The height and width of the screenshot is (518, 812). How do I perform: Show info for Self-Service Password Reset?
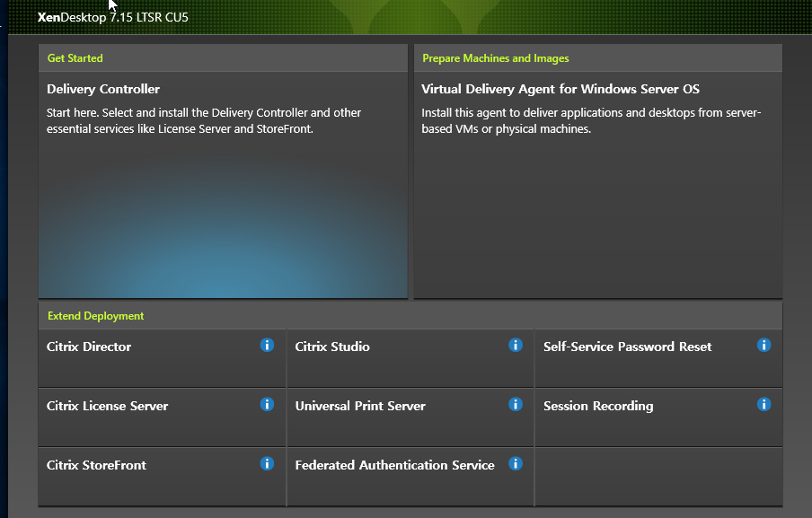point(763,345)
